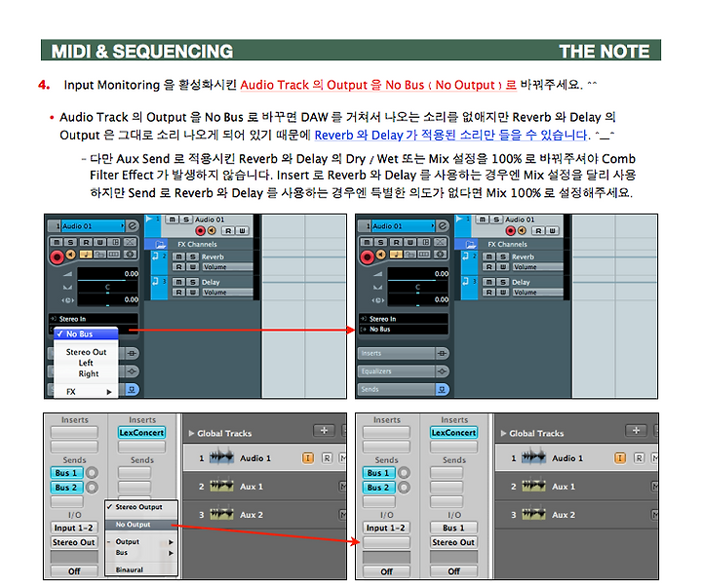This screenshot has width=702, height=588.
Task: Solo the Reverb track beside the No Bus inspector
Action: point(503,256)
